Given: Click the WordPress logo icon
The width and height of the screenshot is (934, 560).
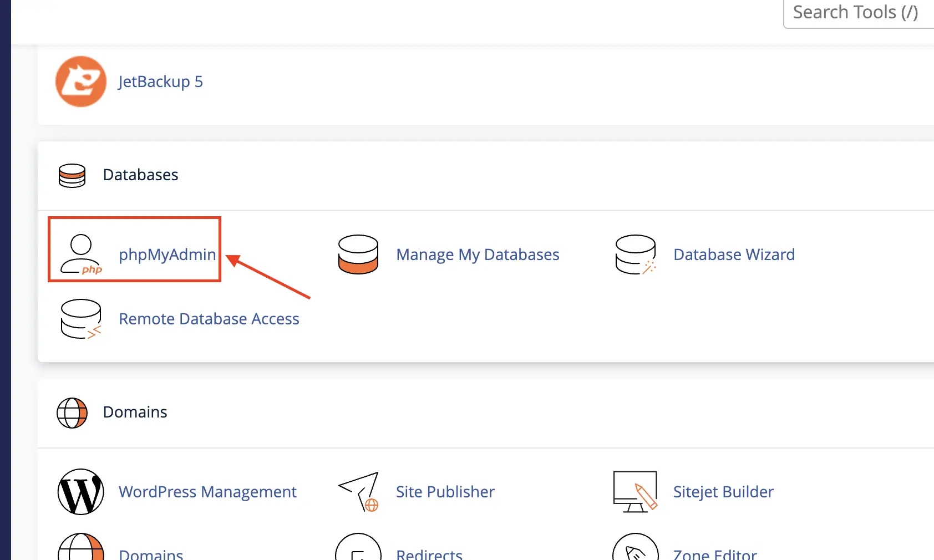Looking at the screenshot, I should tap(81, 492).
